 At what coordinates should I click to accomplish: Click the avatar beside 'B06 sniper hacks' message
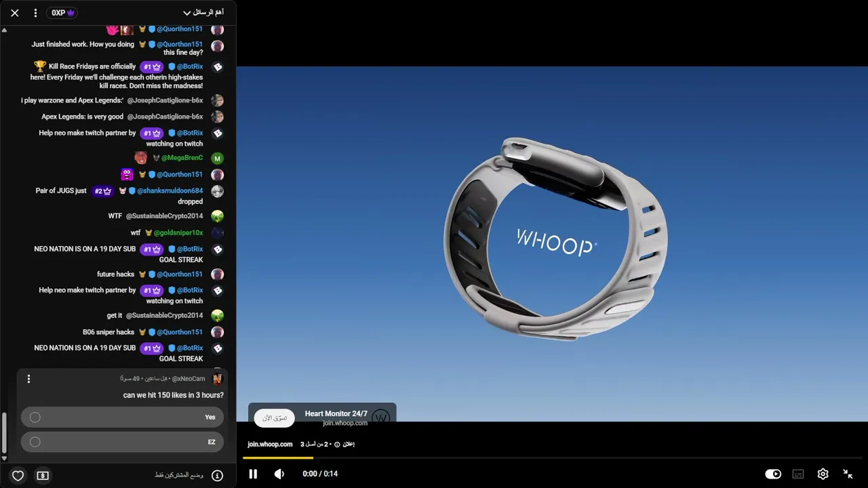[x=217, y=332]
